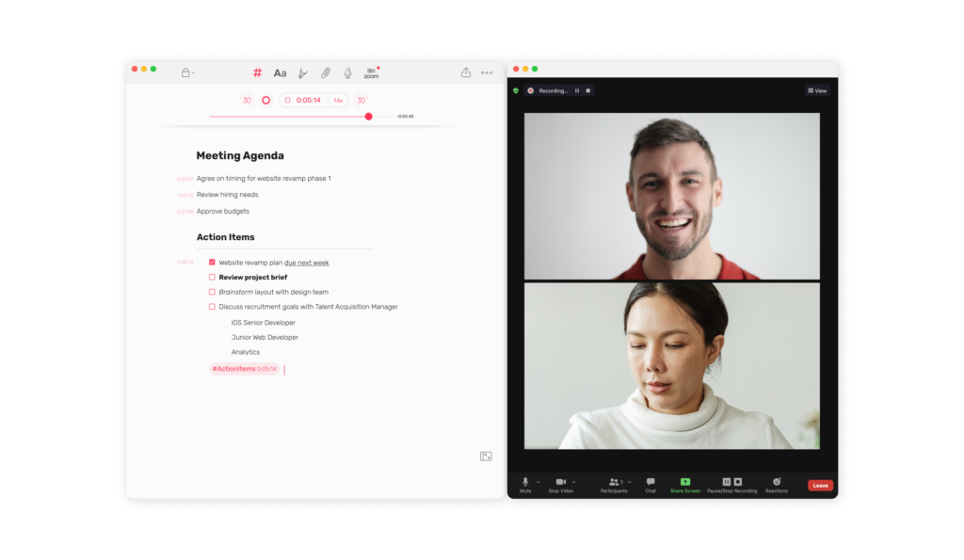Click the timestamp beside 'Agree on timing'
Screen dimensions: 964x560
tap(185, 179)
